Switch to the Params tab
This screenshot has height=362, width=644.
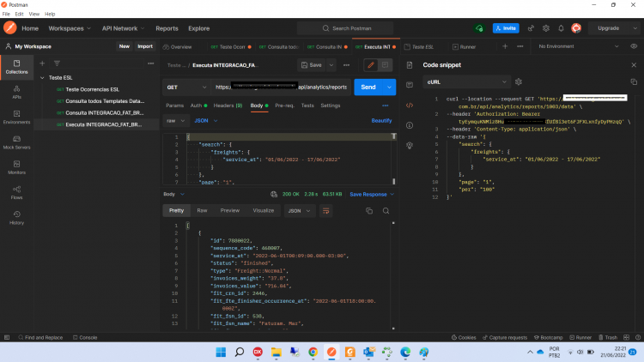point(174,106)
